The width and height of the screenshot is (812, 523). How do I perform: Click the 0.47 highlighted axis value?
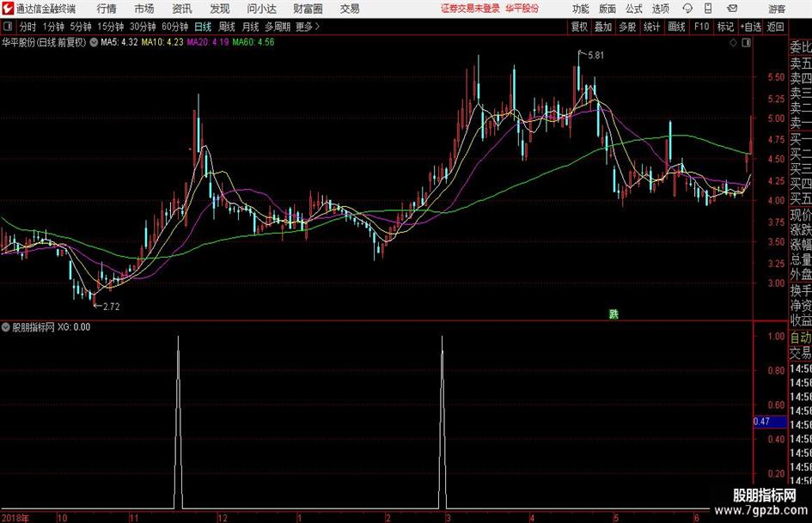pos(770,422)
